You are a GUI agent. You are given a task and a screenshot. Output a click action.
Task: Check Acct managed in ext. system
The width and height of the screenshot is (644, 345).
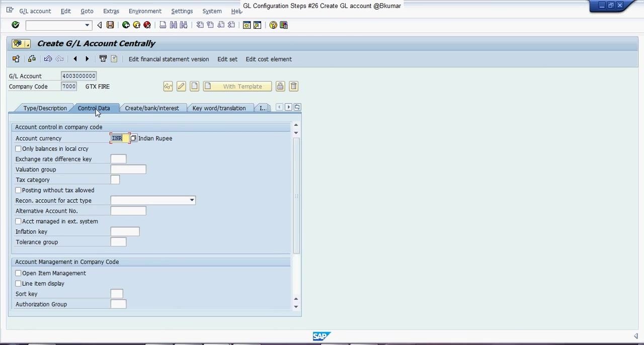[18, 221]
